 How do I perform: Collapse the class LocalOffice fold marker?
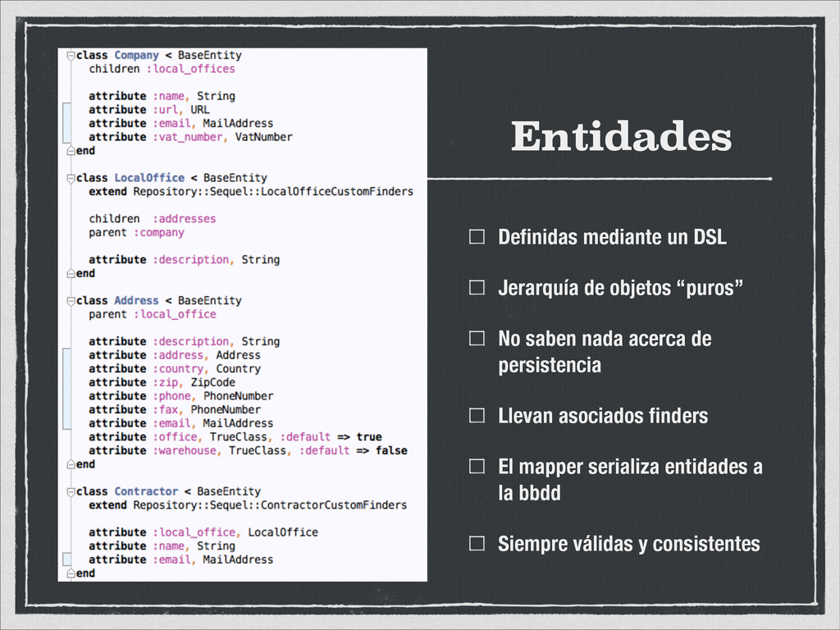(x=71, y=178)
